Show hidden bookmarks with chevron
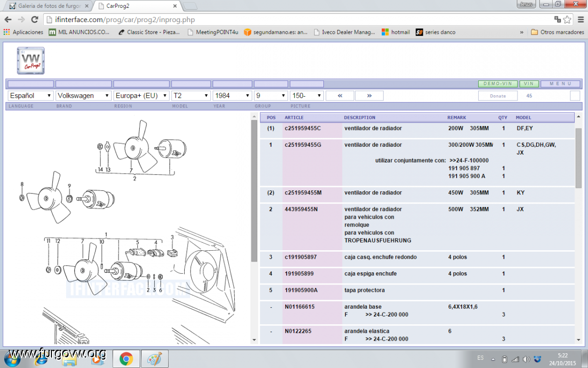 pyautogui.click(x=522, y=32)
